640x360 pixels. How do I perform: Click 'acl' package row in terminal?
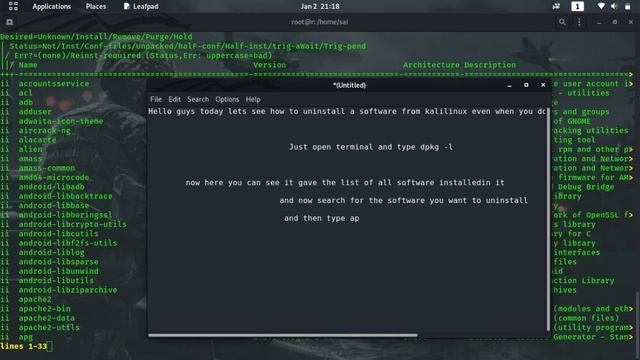tap(25, 93)
